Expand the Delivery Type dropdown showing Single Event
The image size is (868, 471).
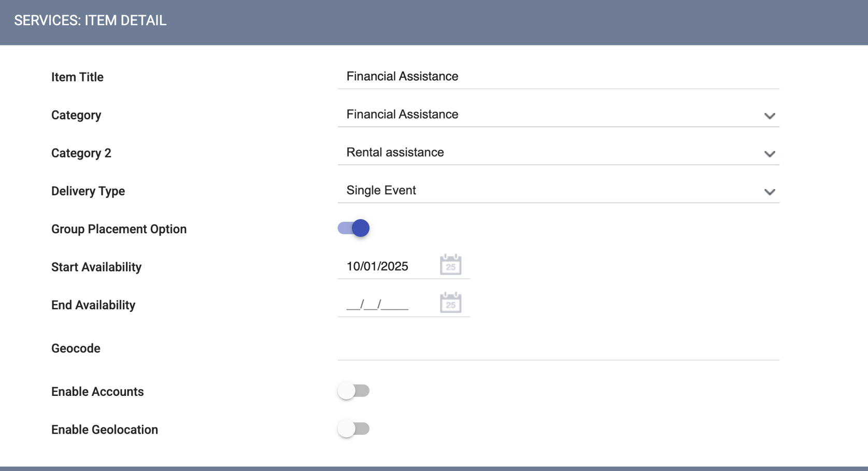point(549,191)
